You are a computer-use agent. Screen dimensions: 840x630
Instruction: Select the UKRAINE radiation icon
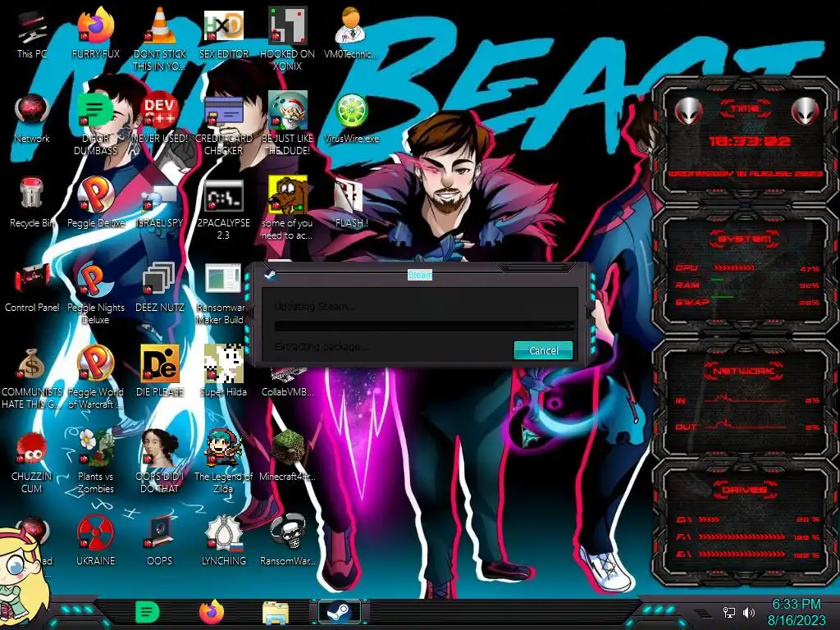click(x=95, y=541)
